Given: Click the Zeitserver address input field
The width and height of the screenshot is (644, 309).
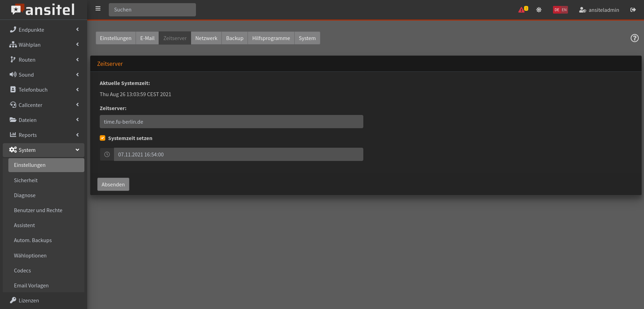Looking at the screenshot, I should pyautogui.click(x=231, y=122).
